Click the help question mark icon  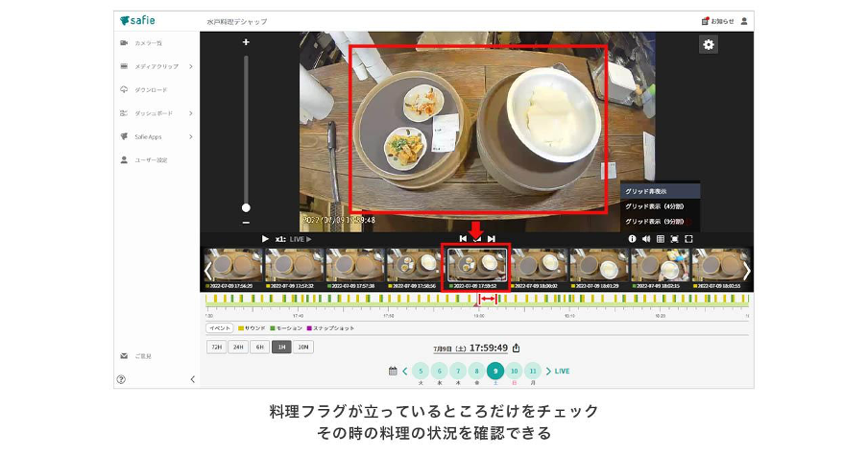[x=121, y=379]
